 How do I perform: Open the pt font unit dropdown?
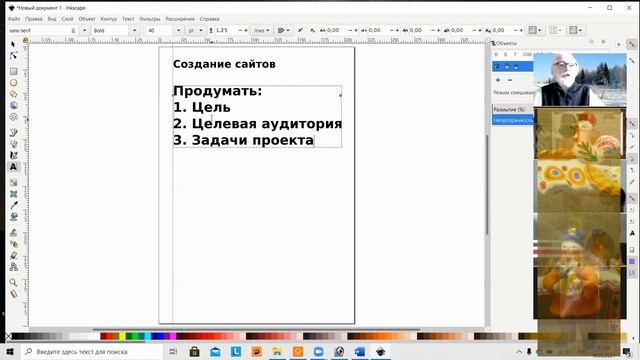tap(195, 31)
